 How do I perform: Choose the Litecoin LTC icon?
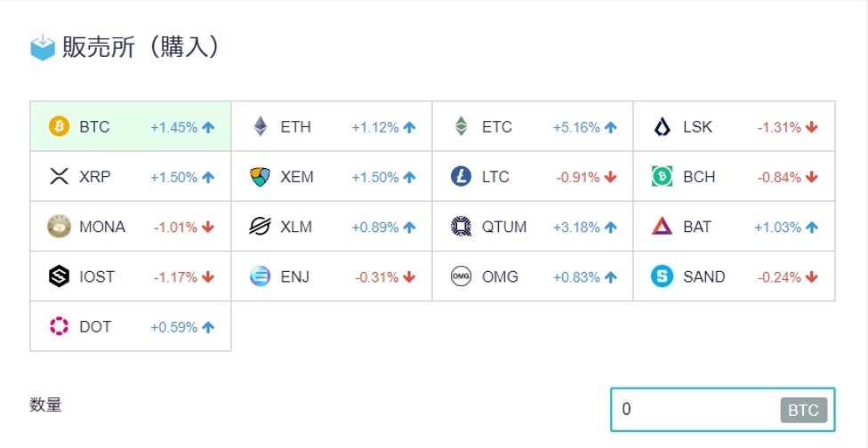[461, 176]
